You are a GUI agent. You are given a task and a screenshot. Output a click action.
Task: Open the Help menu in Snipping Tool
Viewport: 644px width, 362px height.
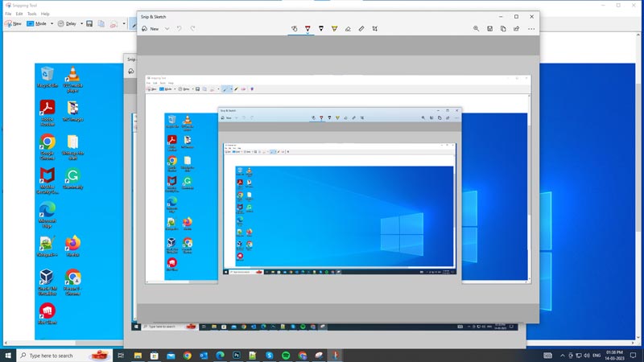[45, 14]
